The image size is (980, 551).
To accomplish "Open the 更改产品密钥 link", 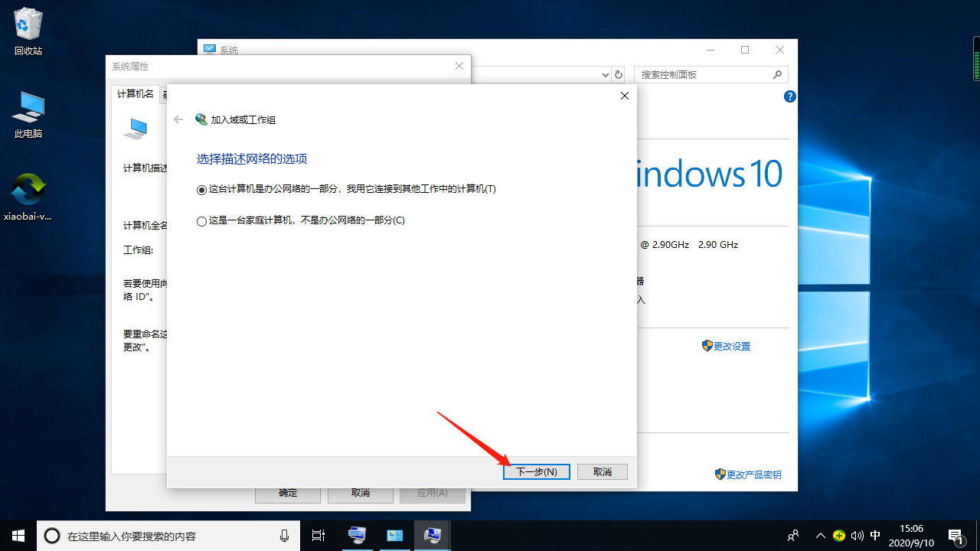I will (x=754, y=474).
